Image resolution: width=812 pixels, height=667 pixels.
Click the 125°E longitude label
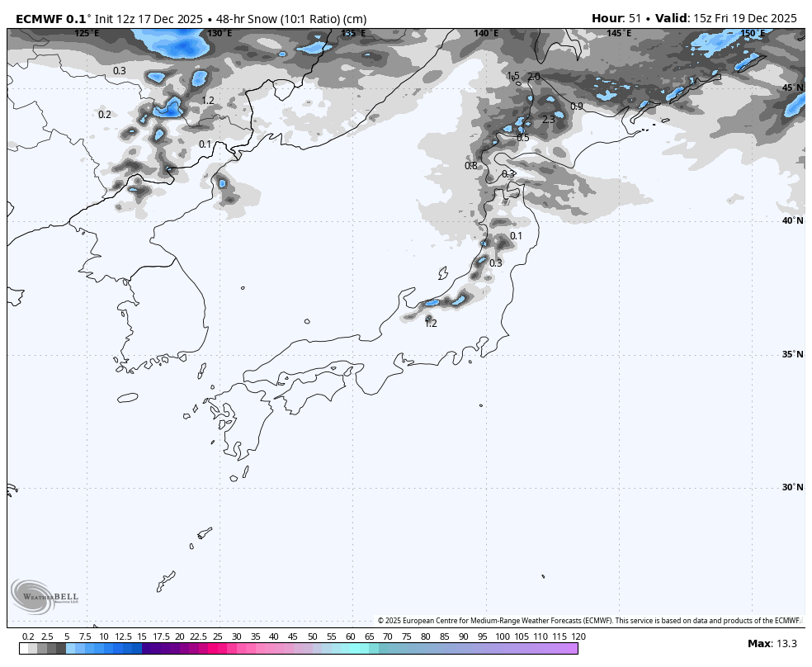point(87,33)
